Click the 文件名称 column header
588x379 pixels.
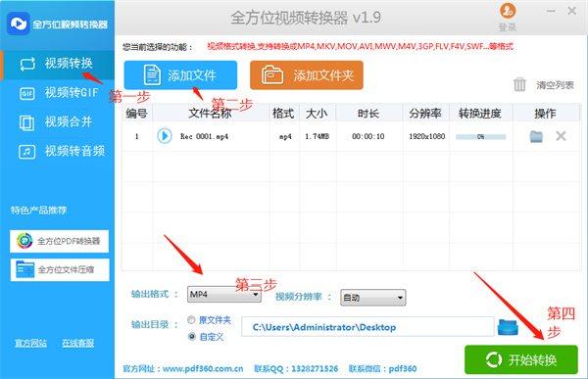point(210,114)
